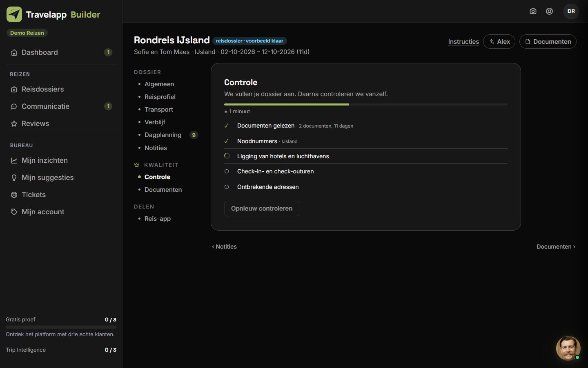Viewport: 588px width, 368px height.
Task: Click the Alex assistant button
Action: click(x=499, y=42)
